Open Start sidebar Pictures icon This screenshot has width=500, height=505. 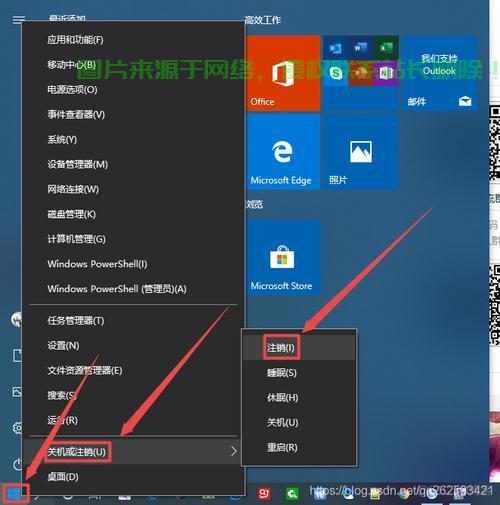pyautogui.click(x=17, y=392)
